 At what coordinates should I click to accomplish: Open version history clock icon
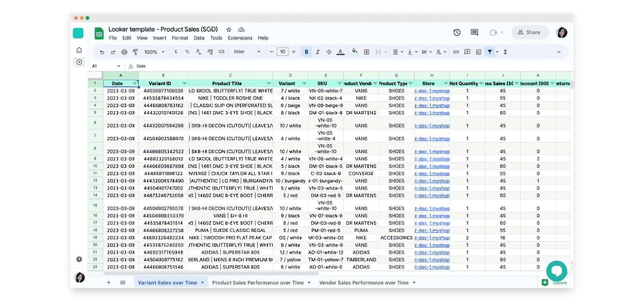pos(457,32)
